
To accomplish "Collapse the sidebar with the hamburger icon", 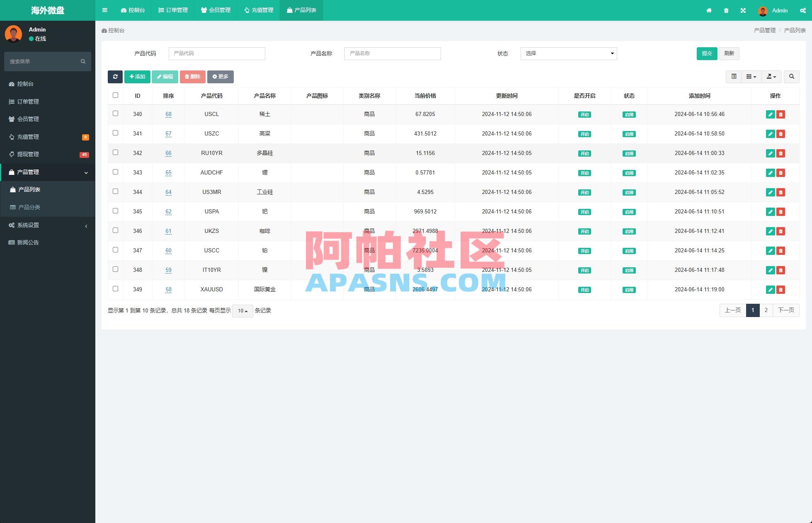I will coord(104,10).
